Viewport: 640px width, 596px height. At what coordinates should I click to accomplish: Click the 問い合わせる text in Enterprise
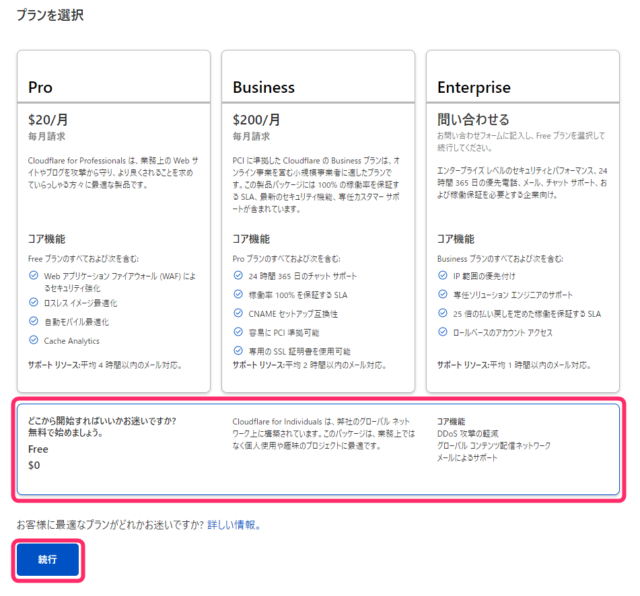473,120
